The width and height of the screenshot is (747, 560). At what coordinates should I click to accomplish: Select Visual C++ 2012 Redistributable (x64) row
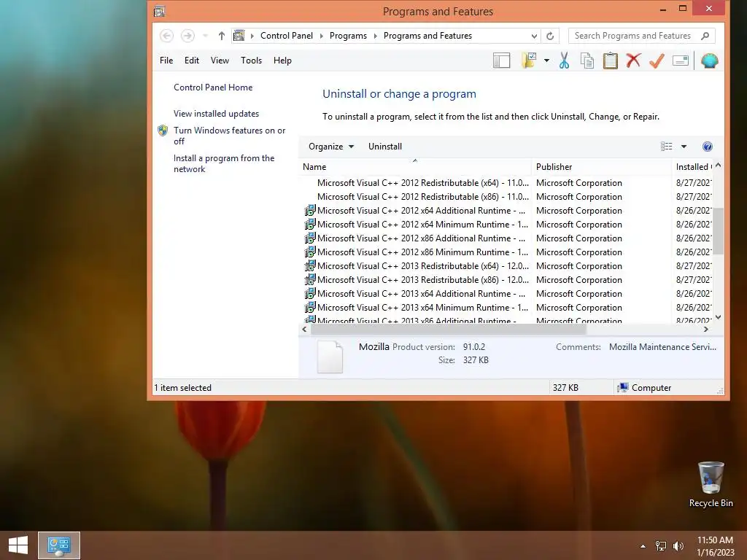pyautogui.click(x=508, y=183)
